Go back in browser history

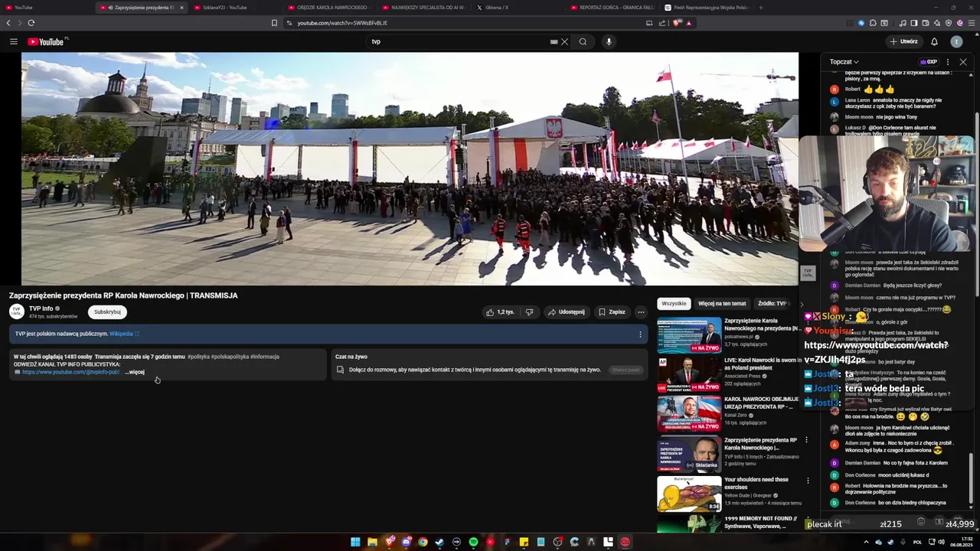pos(8,23)
